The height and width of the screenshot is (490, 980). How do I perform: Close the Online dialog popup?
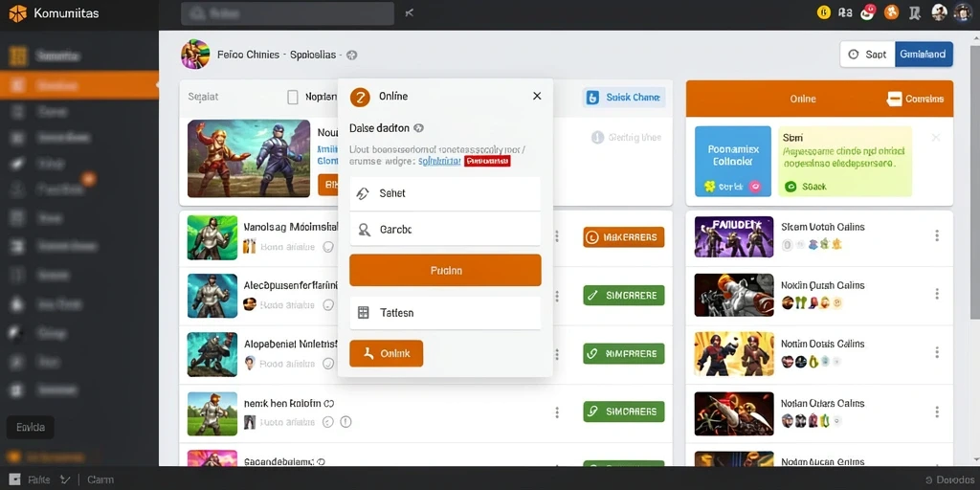(537, 97)
